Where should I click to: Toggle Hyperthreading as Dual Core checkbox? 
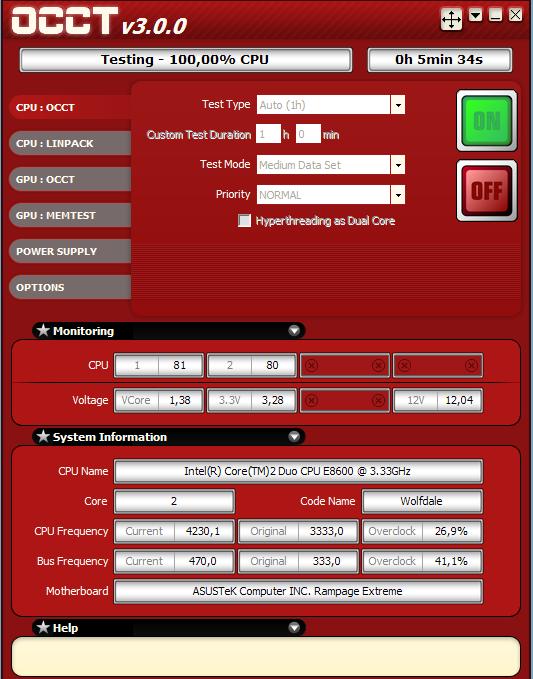click(245, 221)
